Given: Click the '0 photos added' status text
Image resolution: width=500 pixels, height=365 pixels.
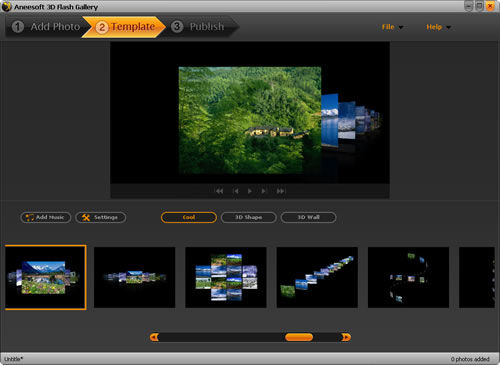Looking at the screenshot, I should pos(470,359).
